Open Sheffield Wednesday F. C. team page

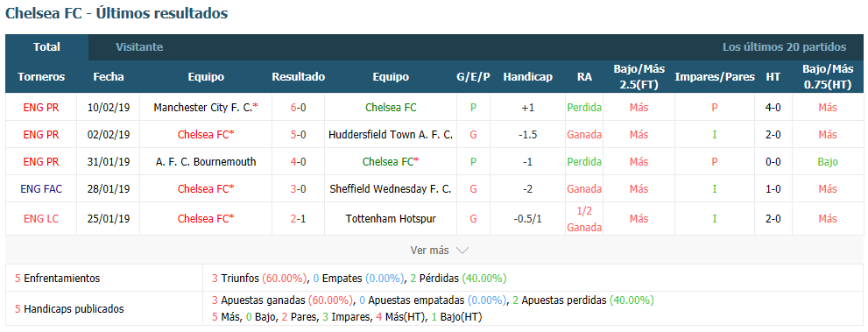point(391,188)
